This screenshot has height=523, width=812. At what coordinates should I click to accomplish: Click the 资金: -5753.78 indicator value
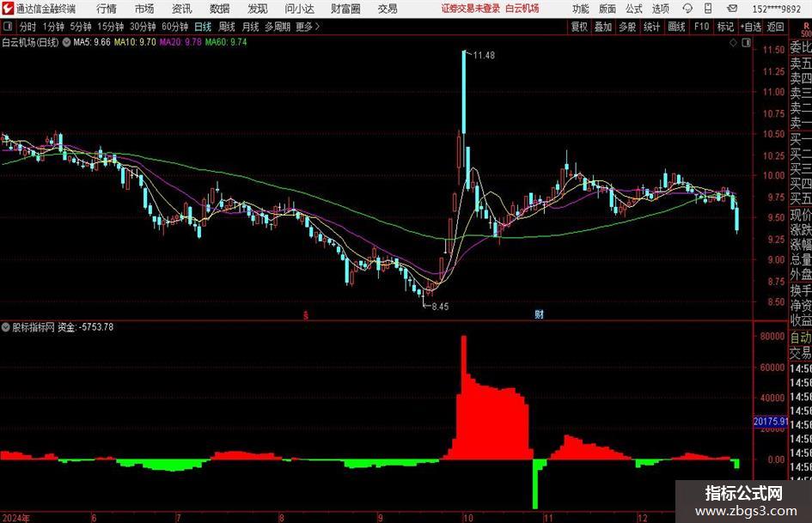pos(85,327)
